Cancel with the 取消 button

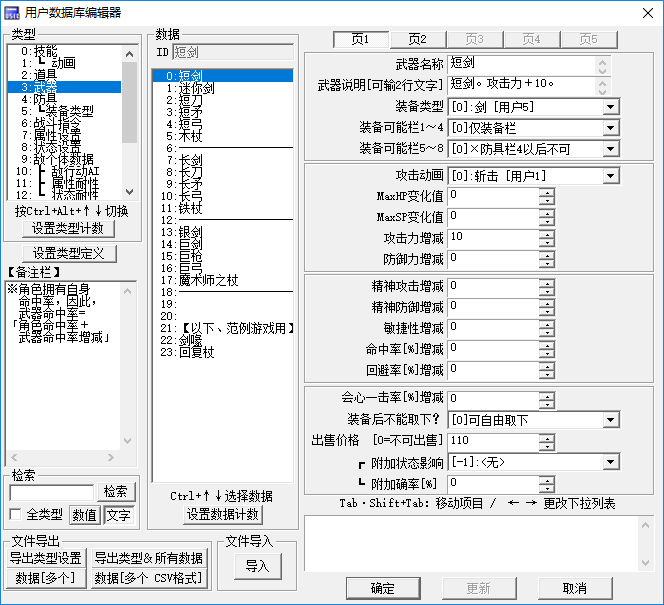pos(575,588)
